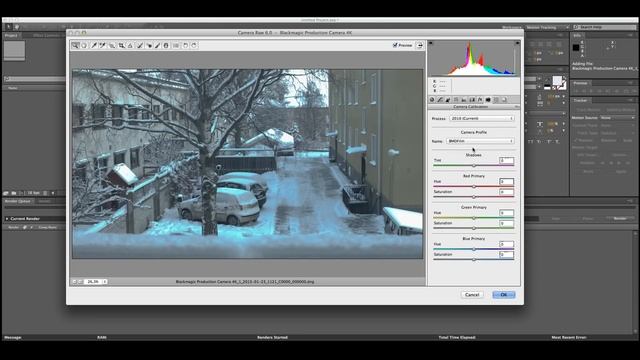Select the Selection tool in After Effects toolbar
Image resolution: width=640 pixels, height=360 pixels.
8,27
